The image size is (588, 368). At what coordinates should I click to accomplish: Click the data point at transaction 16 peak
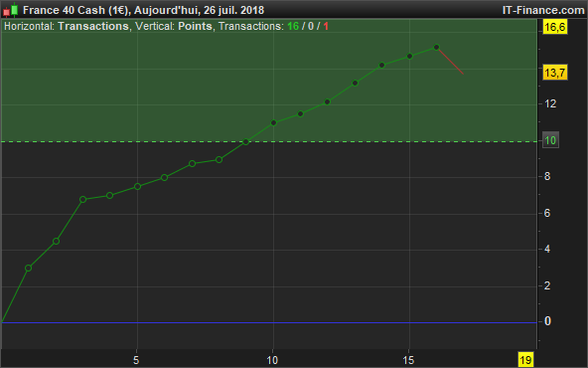[436, 48]
